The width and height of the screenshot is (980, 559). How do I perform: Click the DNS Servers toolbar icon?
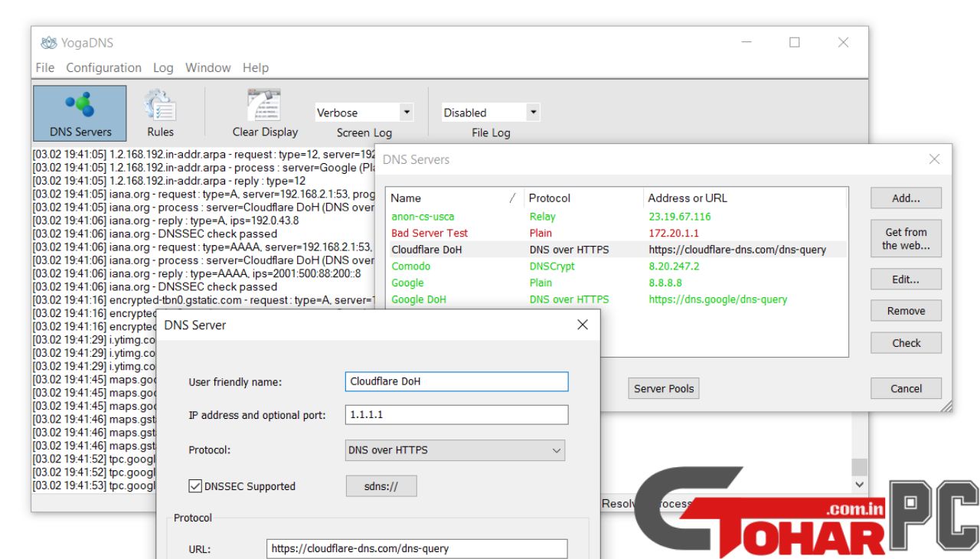[x=80, y=113]
